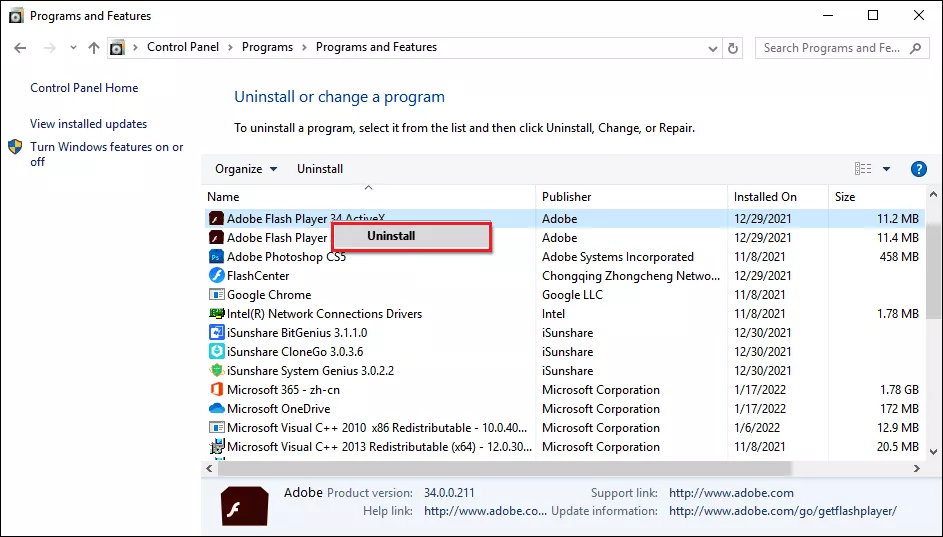Choose Uninstall in the context menu

pos(412,236)
